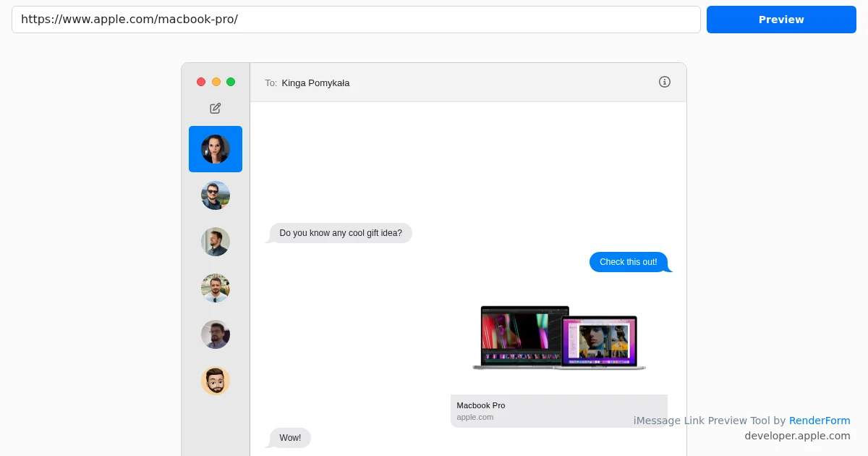Screen dimensions: 868x456
Task: Click the 'Do you know any cool gift idea?' bubble
Action: click(341, 233)
